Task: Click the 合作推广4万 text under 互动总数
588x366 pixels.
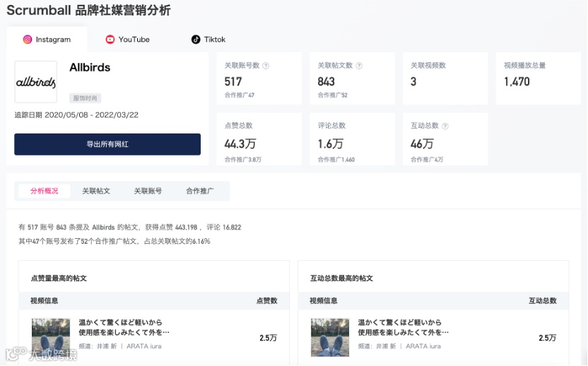Action: (x=427, y=160)
